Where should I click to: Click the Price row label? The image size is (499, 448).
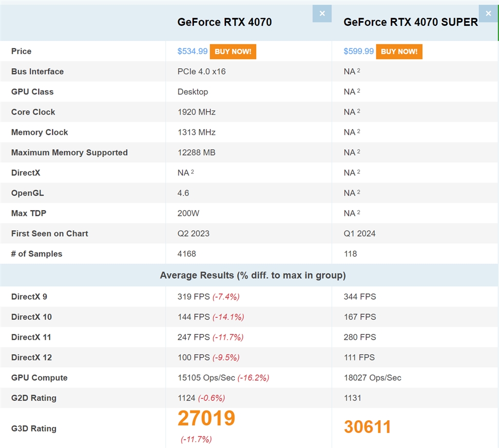[x=21, y=51]
